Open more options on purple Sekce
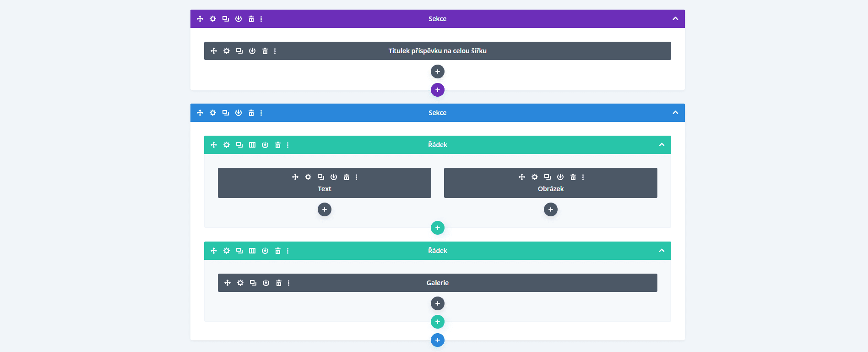The width and height of the screenshot is (868, 352). pos(261,19)
